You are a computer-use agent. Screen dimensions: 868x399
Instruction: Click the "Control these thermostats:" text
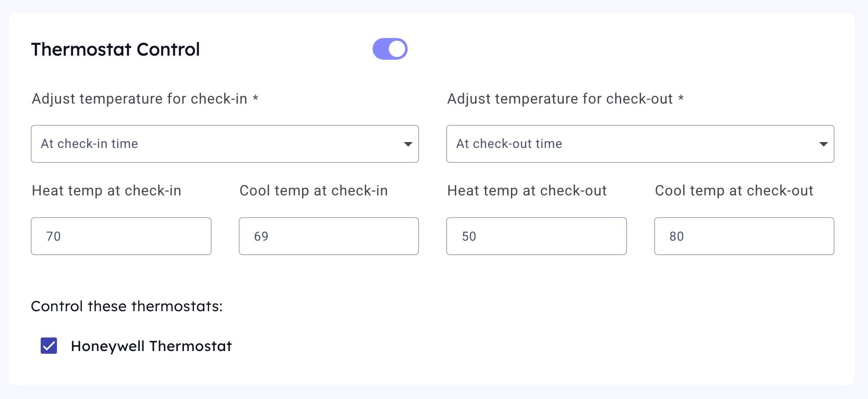[x=127, y=306]
